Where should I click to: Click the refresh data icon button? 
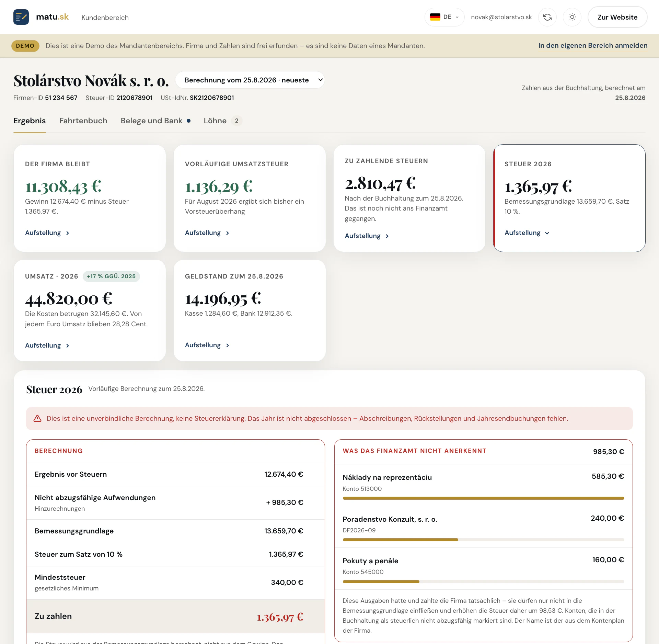tap(547, 17)
